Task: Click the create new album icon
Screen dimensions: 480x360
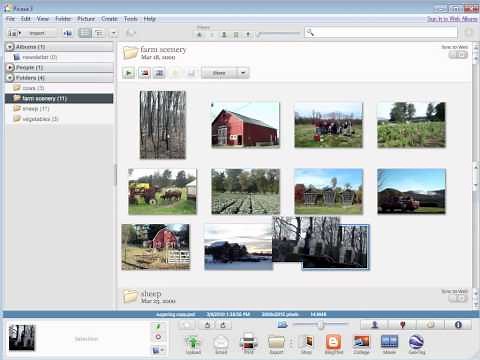Action: click(x=68, y=33)
